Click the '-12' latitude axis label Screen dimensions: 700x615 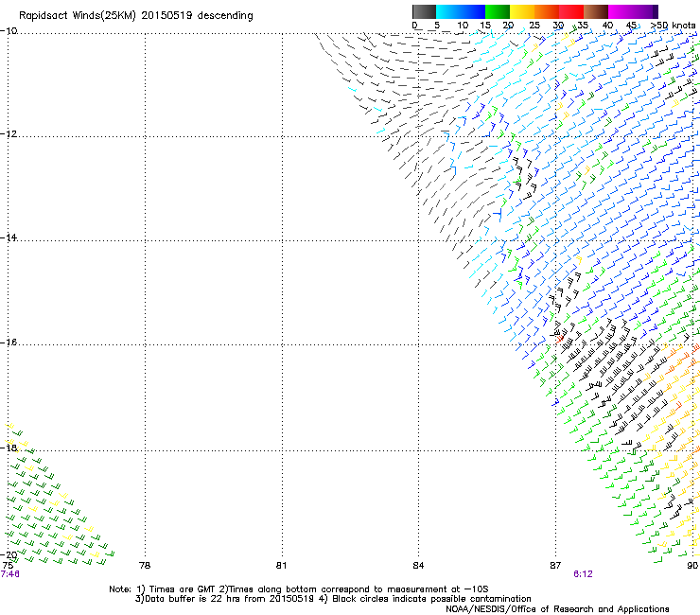9,134
